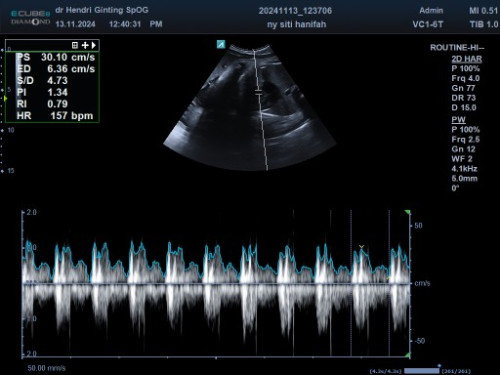Click the yellow peak caliper marker on waveform

point(361,247)
